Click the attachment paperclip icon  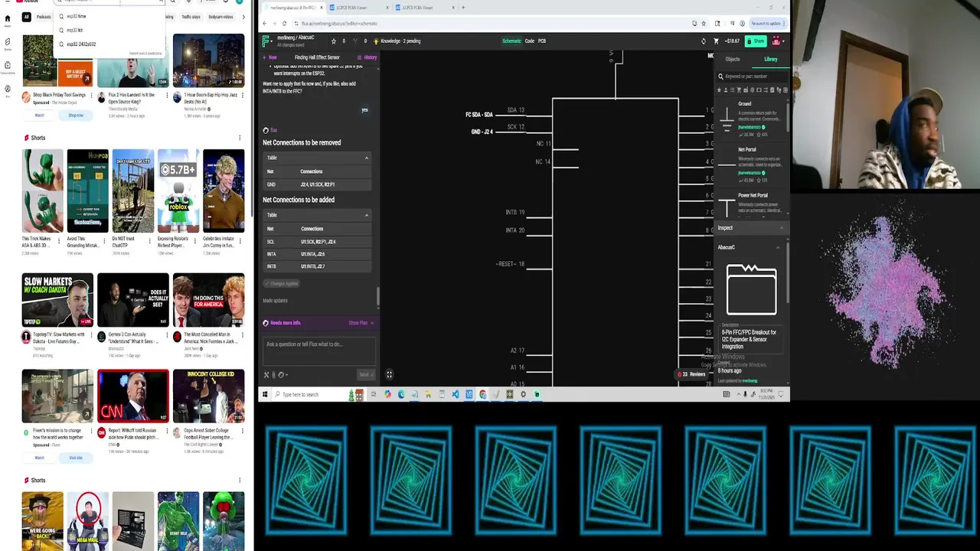coord(274,375)
